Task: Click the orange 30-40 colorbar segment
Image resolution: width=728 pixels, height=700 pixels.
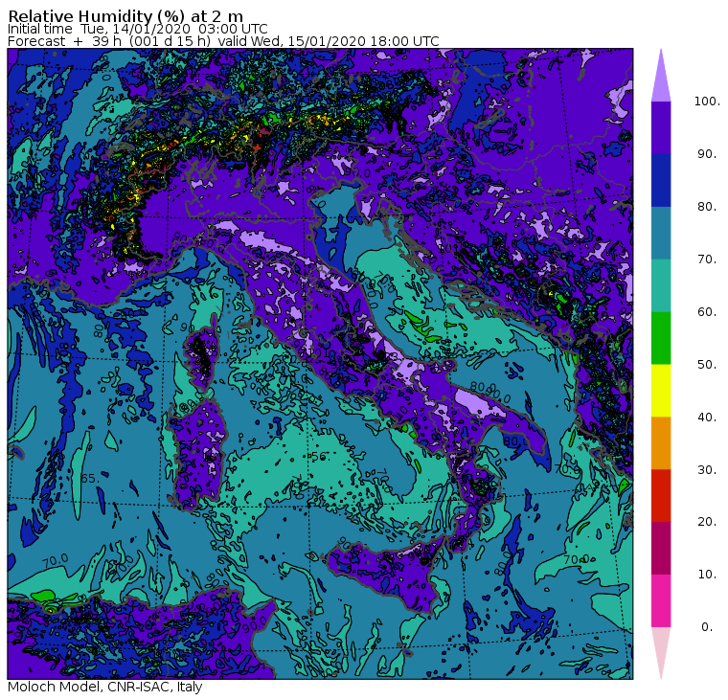Action: coord(661,443)
